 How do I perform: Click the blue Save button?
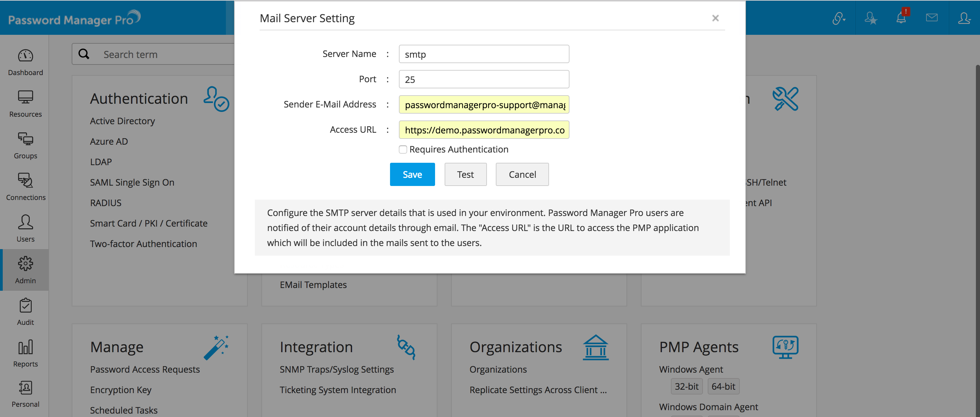tap(412, 174)
